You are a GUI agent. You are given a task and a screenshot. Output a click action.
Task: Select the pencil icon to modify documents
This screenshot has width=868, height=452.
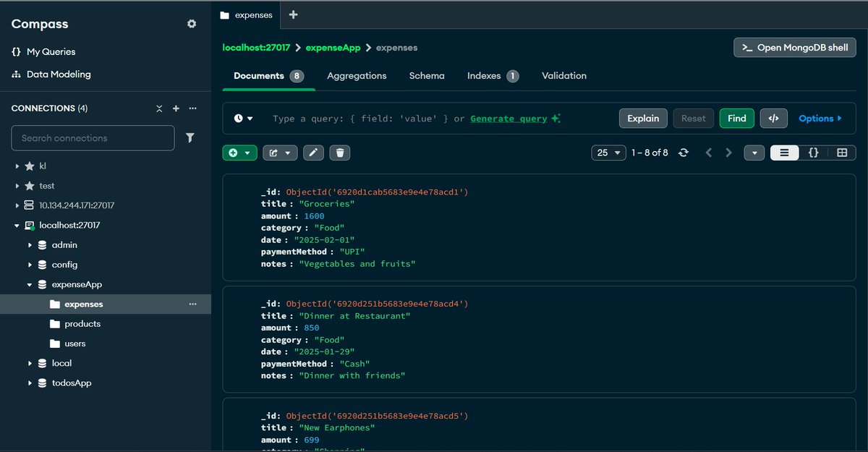[313, 153]
